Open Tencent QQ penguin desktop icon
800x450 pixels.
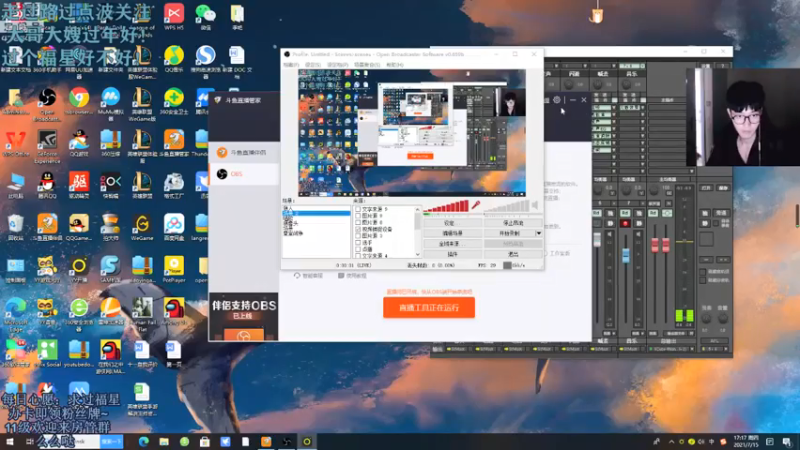click(47, 185)
